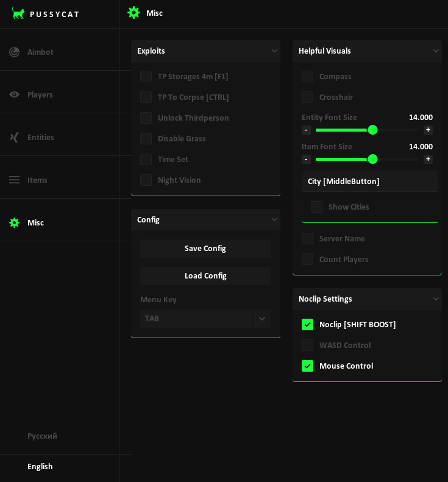
Task: Open the Aimbot section icon in sidebar
Action: point(14,52)
